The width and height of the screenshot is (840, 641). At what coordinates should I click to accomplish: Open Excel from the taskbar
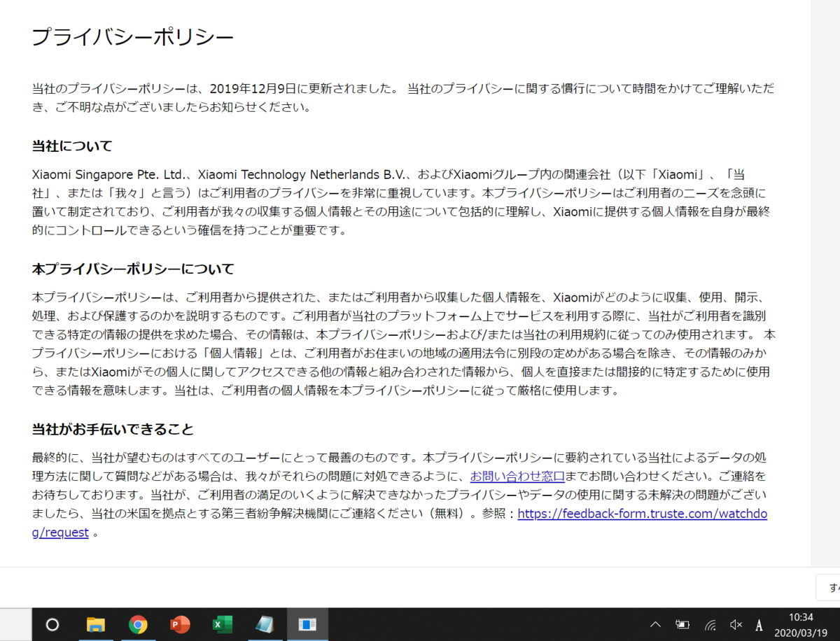[222, 624]
